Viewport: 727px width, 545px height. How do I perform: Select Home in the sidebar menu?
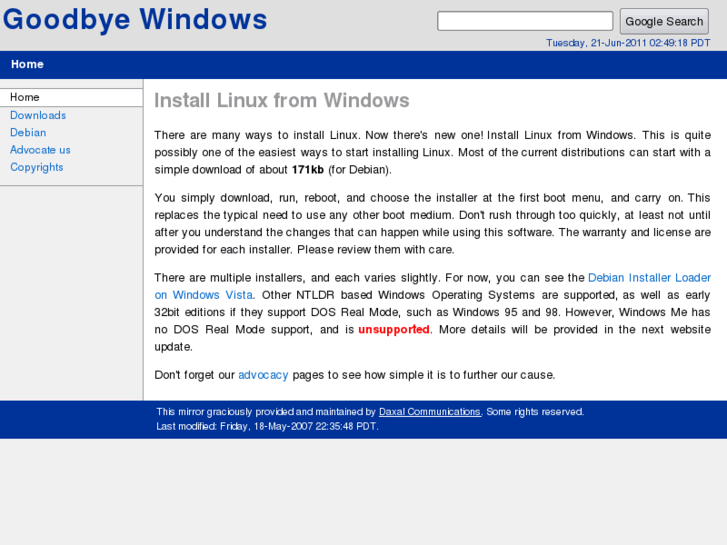71,97
